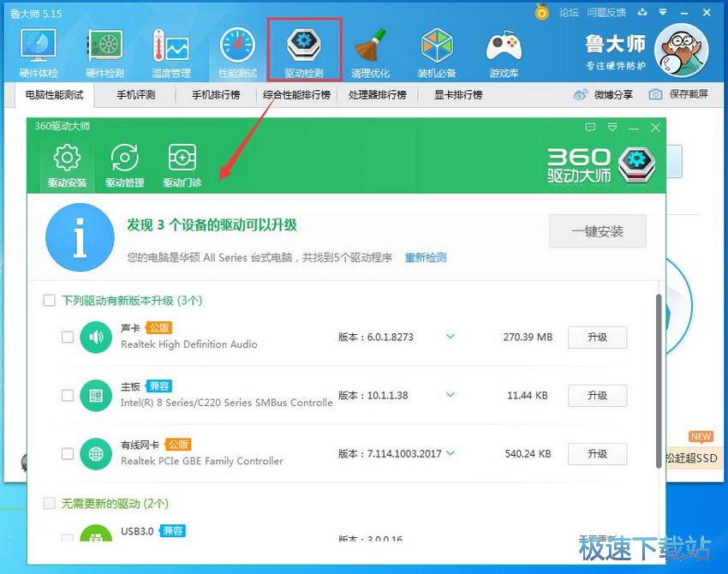This screenshot has width=728, height=574.
Task: Click 兼容 tag next to USB3.0
Action: coord(173,531)
